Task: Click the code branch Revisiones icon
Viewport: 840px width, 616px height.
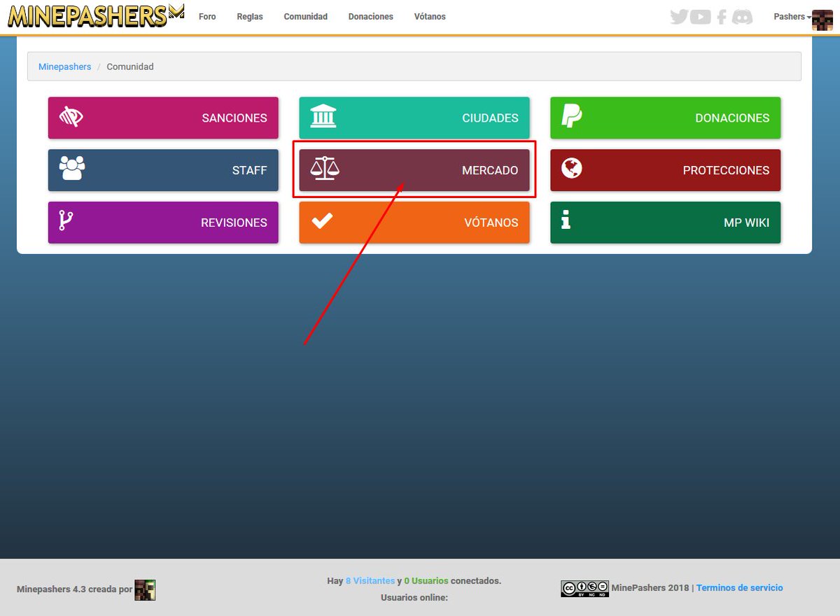Action: [66, 220]
